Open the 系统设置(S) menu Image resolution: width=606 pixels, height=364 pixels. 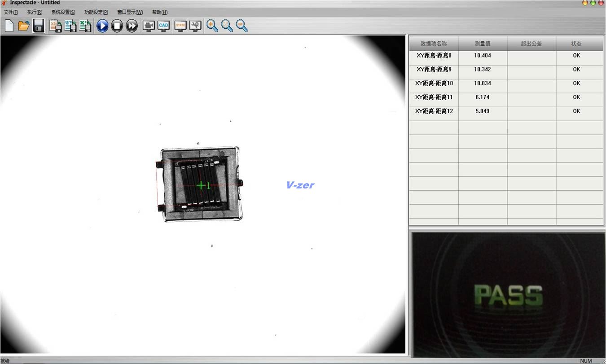[x=63, y=12]
